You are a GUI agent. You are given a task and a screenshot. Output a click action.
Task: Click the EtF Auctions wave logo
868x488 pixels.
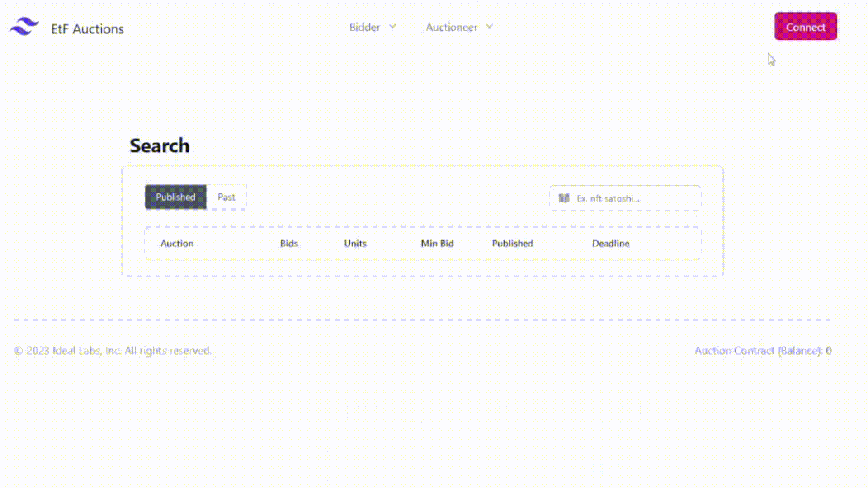pyautogui.click(x=24, y=27)
